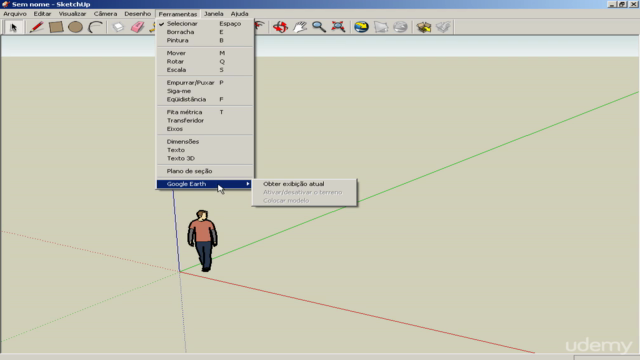This screenshot has width=640, height=360.
Task: Click the Make Component icon
Action: [118, 27]
